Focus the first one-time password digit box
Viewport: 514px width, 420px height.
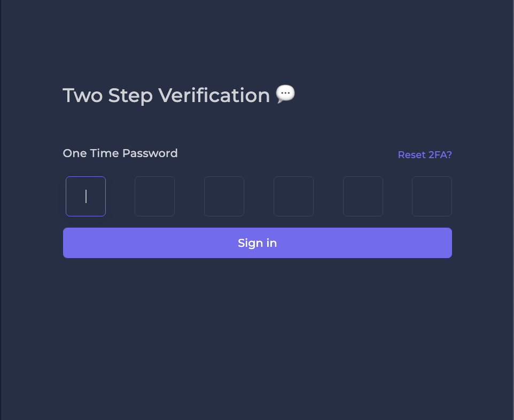[85, 197]
